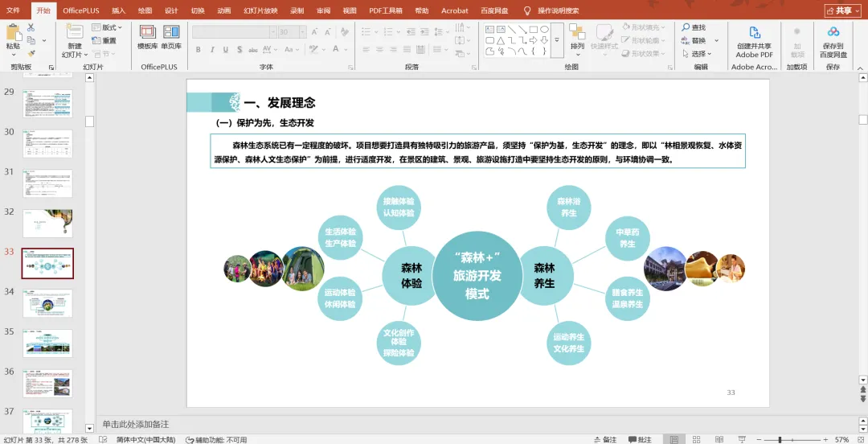This screenshot has width=868, height=444.
Task: Select the Format Painter brush icon
Action: click(31, 54)
